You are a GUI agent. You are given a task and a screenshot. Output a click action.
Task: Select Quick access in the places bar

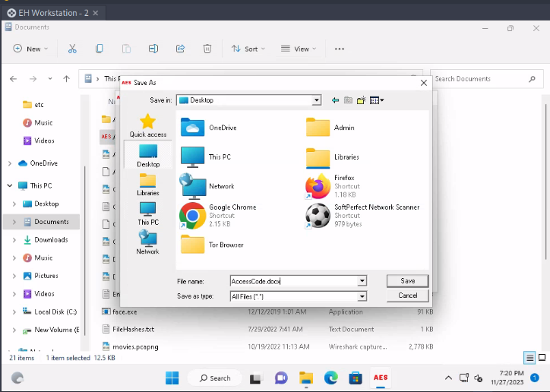pyautogui.click(x=147, y=125)
